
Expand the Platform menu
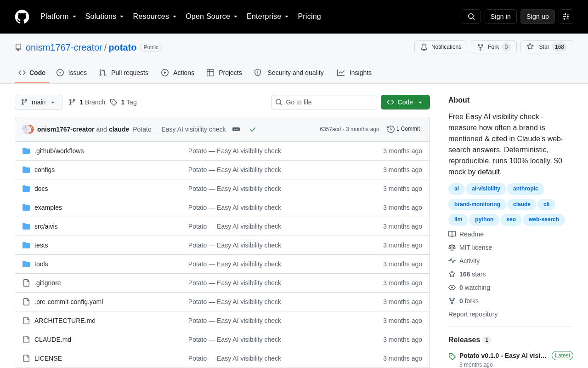pos(58,17)
